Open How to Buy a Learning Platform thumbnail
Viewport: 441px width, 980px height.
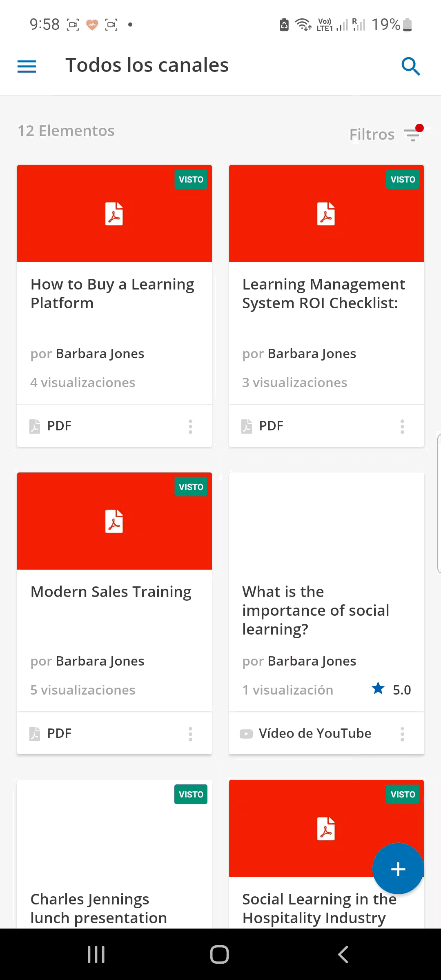pyautogui.click(x=114, y=214)
